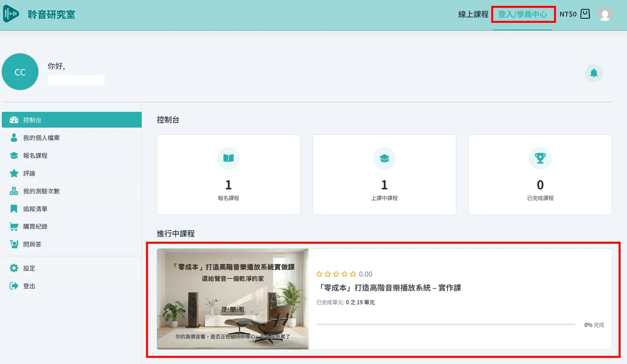This screenshot has width=627, height=364.
Task: Click 登出 to log out
Action: [29, 286]
